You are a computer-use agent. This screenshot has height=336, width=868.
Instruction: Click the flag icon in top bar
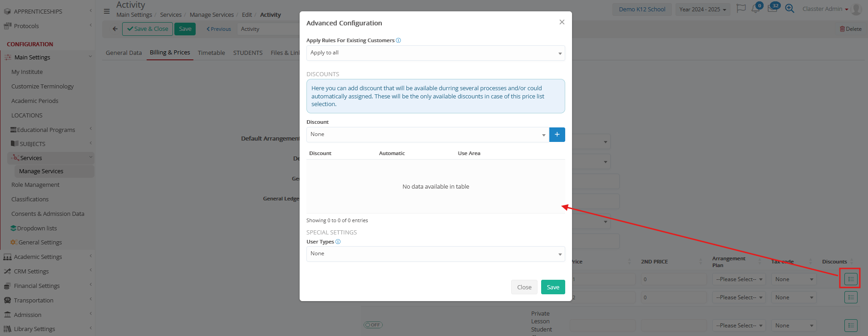pos(741,9)
